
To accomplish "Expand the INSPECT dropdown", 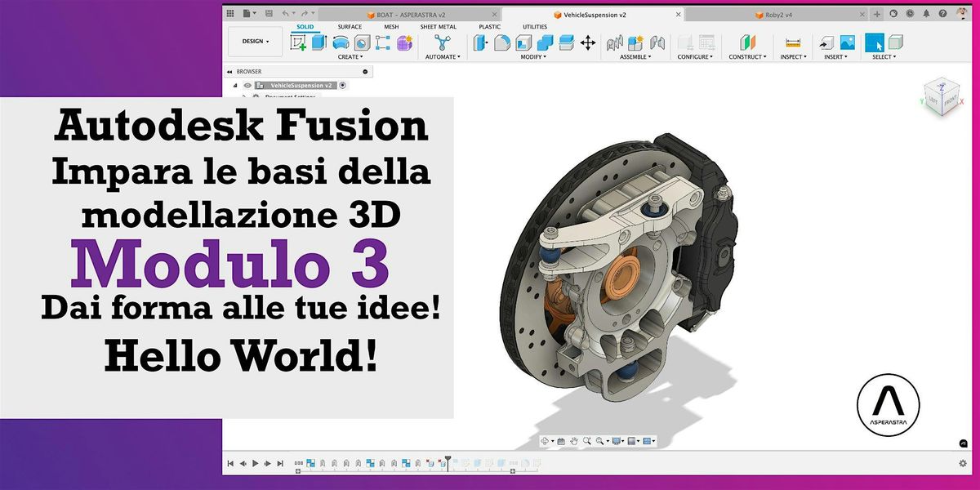I will 792,57.
